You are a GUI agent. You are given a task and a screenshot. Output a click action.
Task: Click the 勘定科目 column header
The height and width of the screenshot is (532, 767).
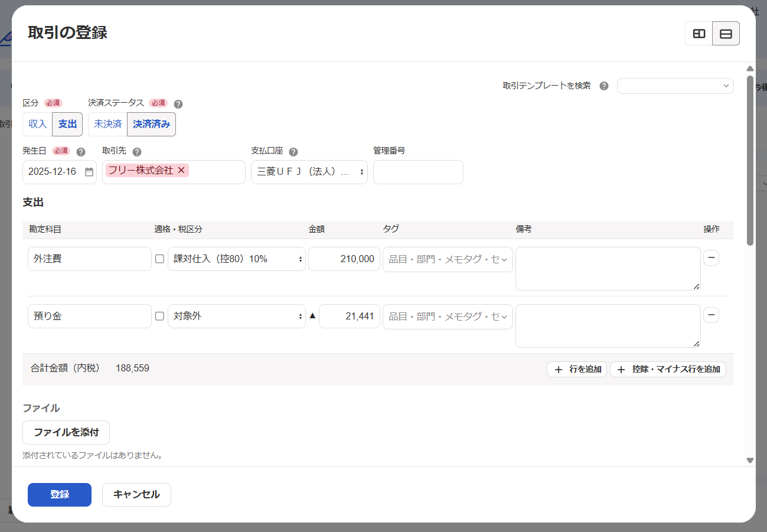[x=45, y=229]
